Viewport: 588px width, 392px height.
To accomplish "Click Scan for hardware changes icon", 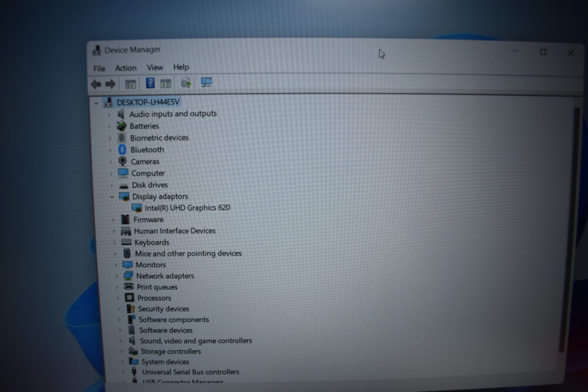I will click(206, 82).
